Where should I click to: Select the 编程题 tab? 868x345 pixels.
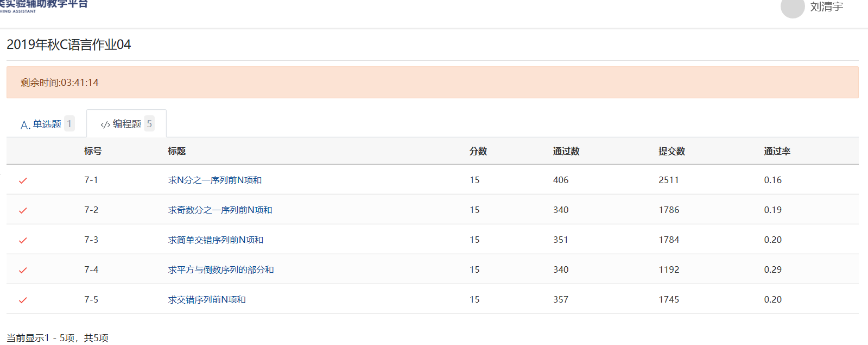(126, 124)
